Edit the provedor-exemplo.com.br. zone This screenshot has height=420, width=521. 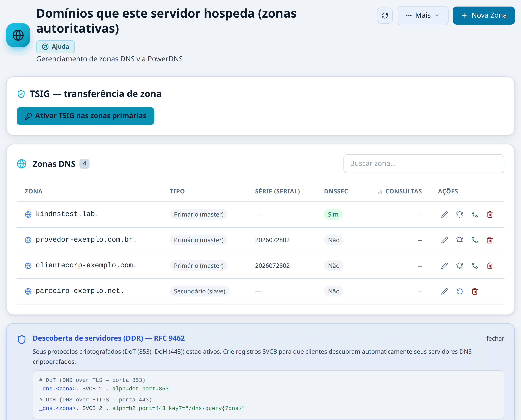pyautogui.click(x=444, y=240)
